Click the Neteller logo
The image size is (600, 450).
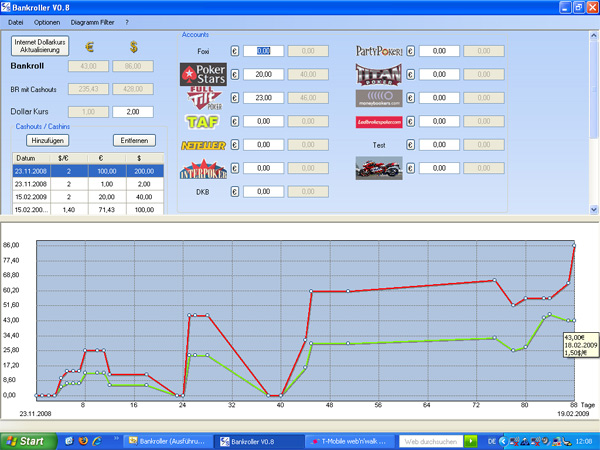(203, 145)
